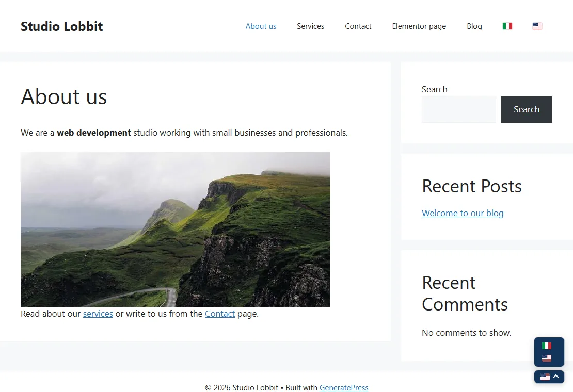Click the 'No comments to show.' text

467,333
